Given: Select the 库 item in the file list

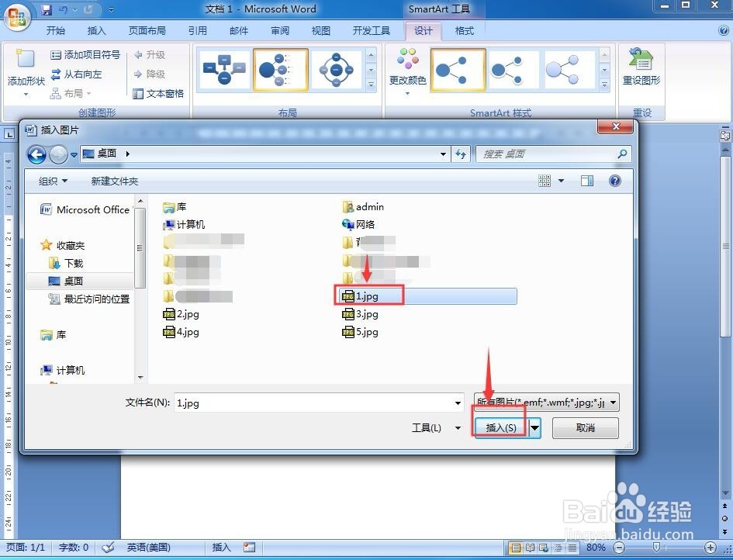Looking at the screenshot, I should click(175, 206).
